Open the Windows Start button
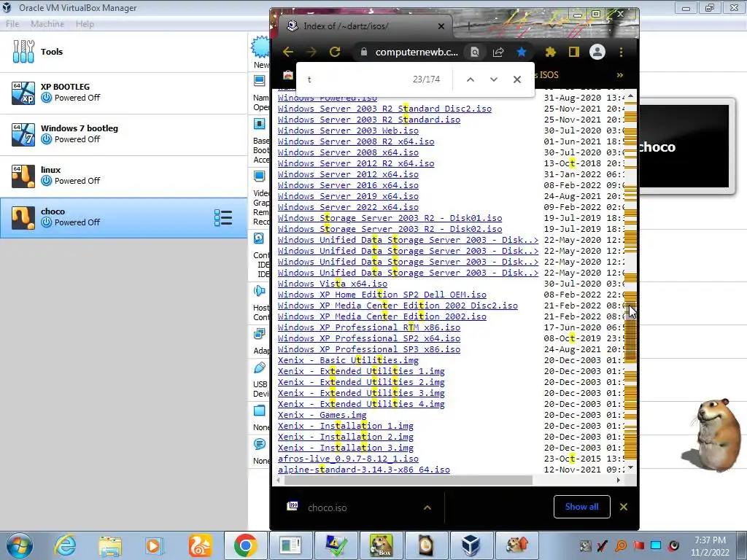 pos(19,545)
